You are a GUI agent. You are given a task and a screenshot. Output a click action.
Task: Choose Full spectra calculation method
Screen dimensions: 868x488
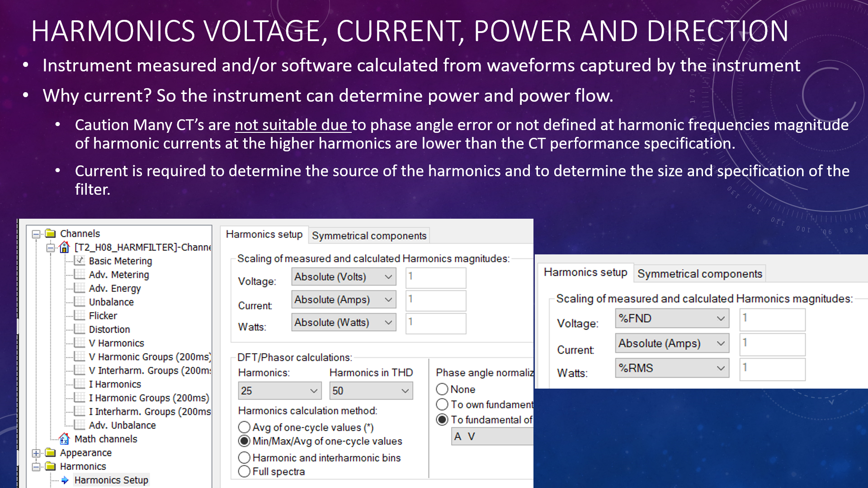click(x=244, y=472)
